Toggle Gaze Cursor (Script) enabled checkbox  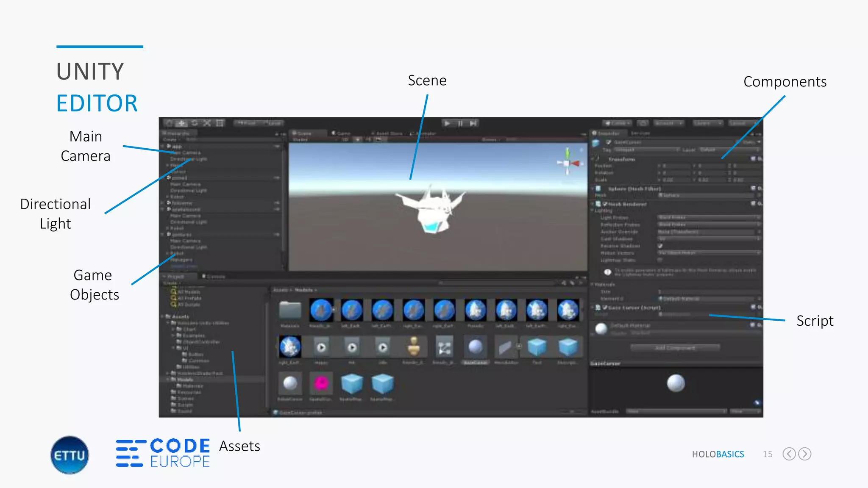tap(605, 308)
